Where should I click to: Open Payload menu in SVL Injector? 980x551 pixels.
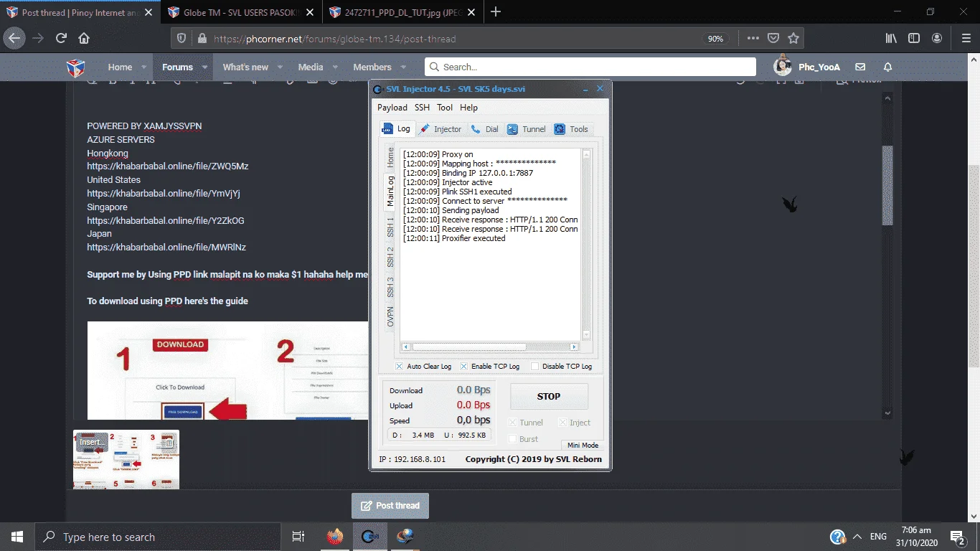392,108
